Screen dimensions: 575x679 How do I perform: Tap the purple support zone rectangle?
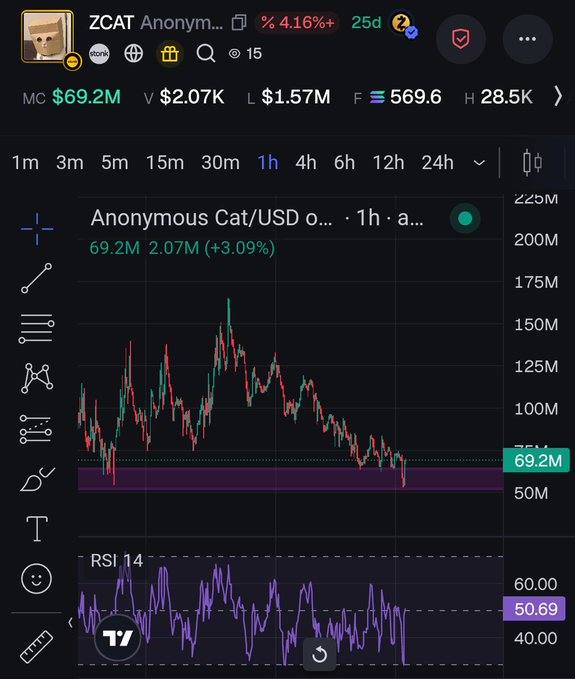click(290, 479)
